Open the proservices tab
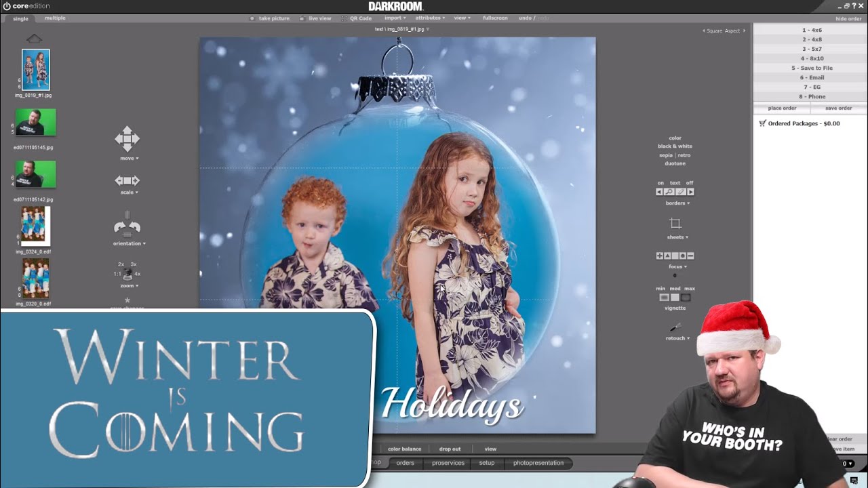Image resolution: width=868 pixels, height=488 pixels. 448,463
